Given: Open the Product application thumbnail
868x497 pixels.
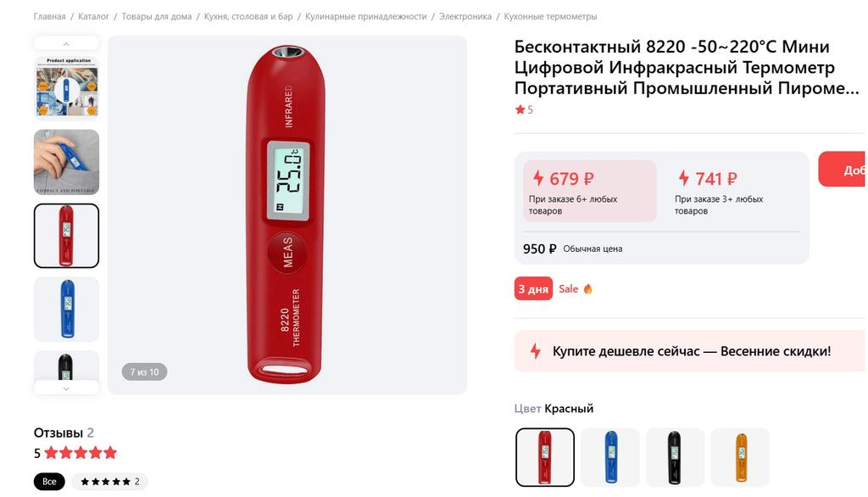Looking at the screenshot, I should (66, 87).
